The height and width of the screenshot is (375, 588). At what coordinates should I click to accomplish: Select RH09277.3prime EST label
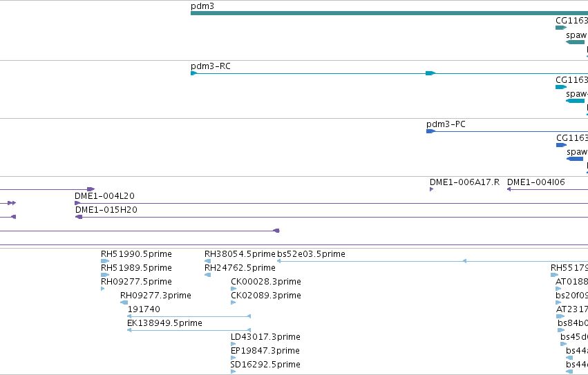[x=155, y=296]
